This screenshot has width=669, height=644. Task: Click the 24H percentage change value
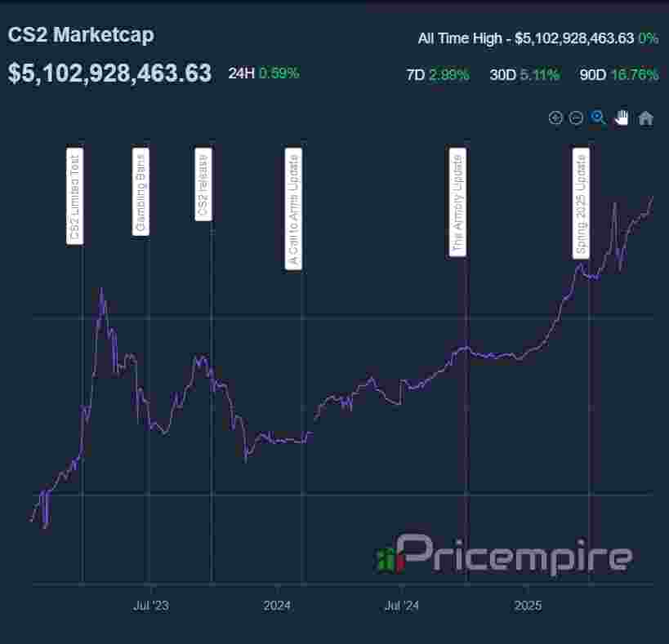[x=279, y=73]
